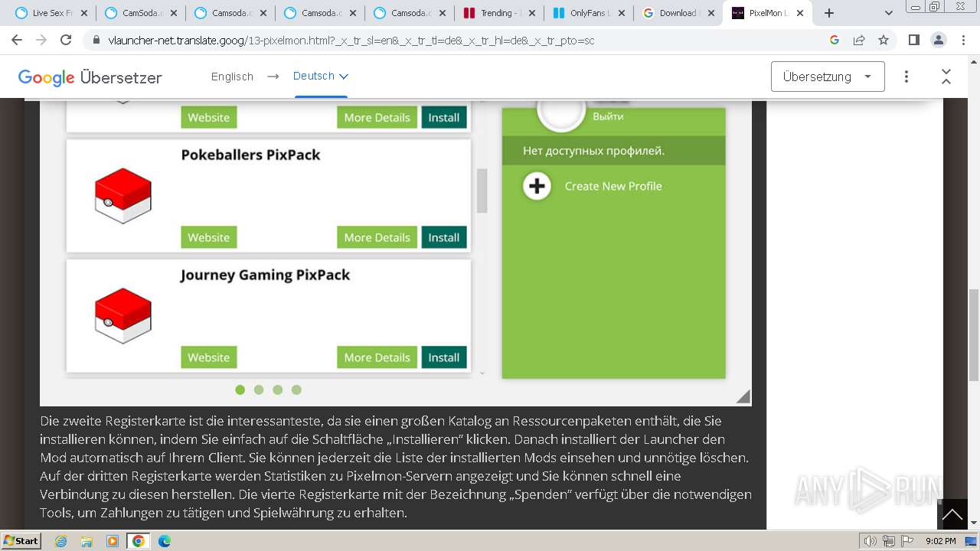Open the Windows Start menu
This screenshot has width=980, height=551.
tap(21, 540)
